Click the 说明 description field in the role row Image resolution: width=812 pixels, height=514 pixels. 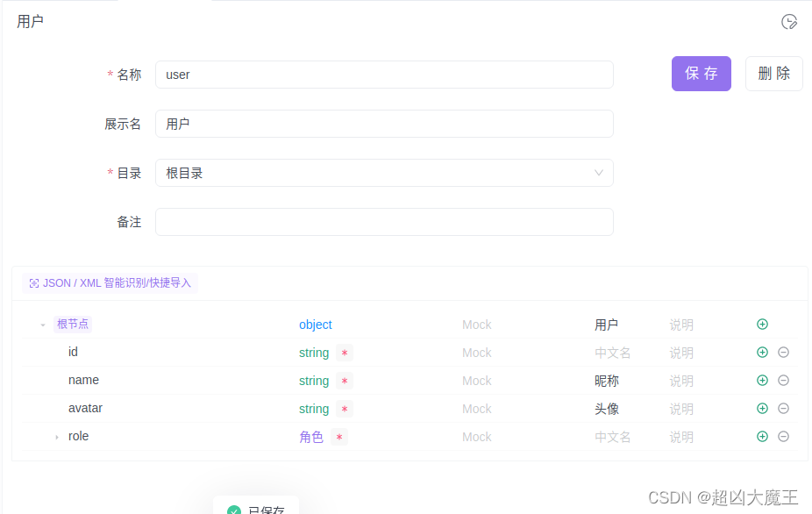[681, 437]
